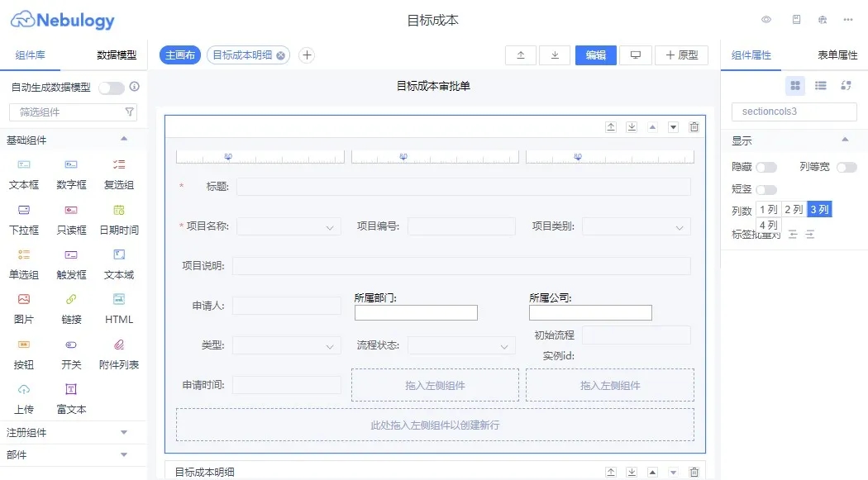
Task: Expand the 注册组件 section
Action: coord(124,432)
